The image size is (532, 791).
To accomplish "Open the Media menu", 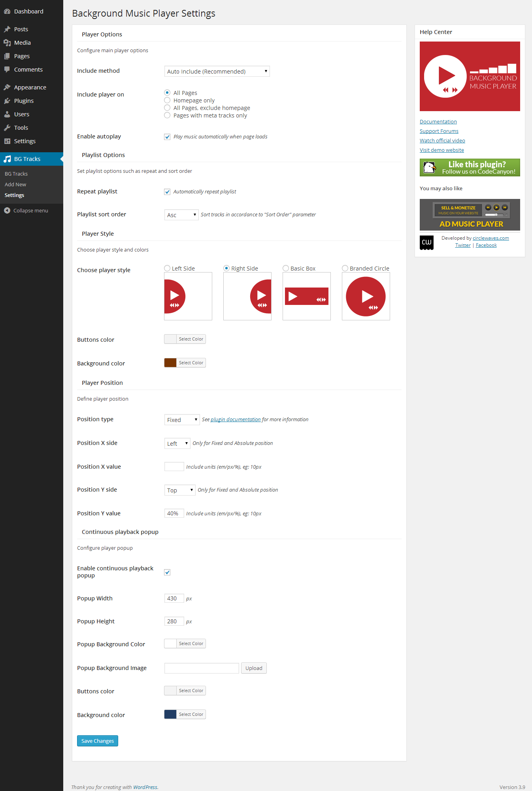I will click(32, 43).
